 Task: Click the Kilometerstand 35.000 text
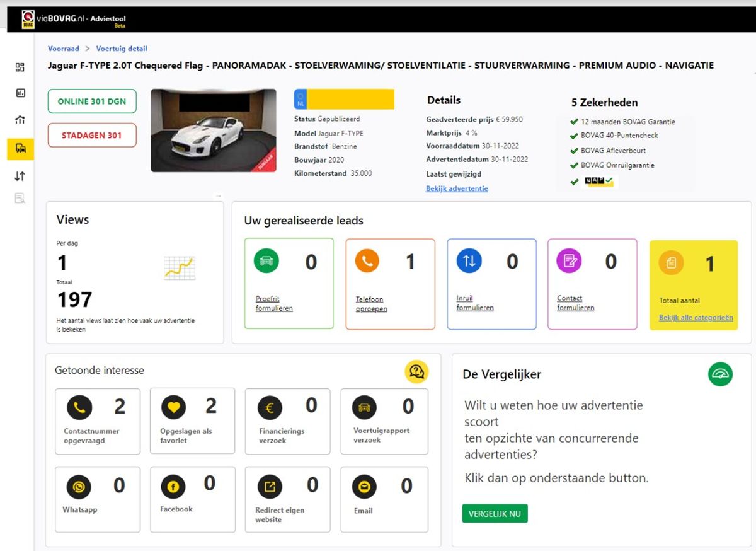coord(333,173)
